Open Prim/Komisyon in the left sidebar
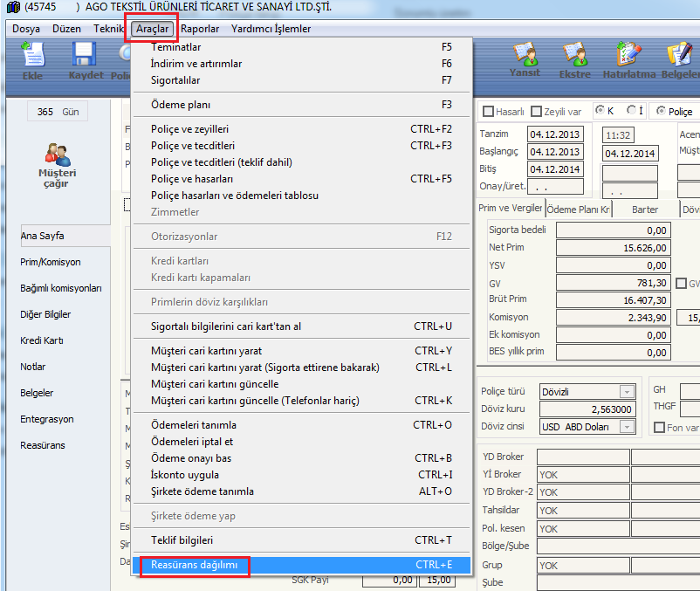This screenshot has height=591, width=700. tap(51, 262)
